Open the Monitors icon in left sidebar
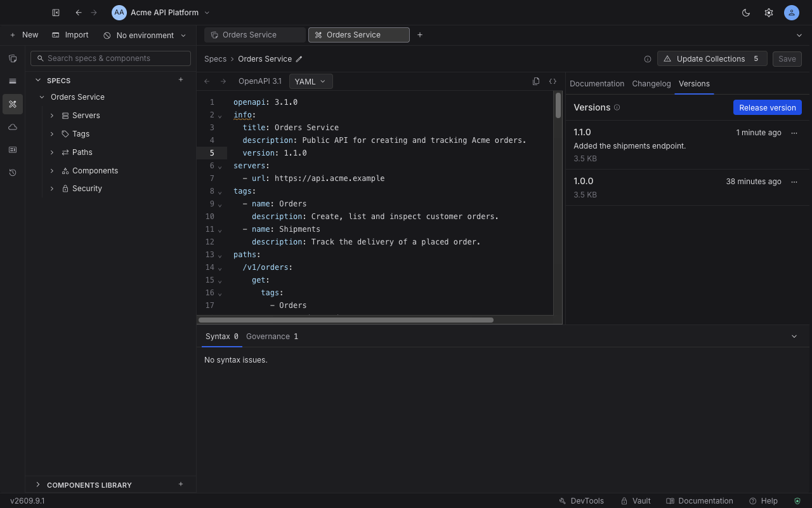Image resolution: width=812 pixels, height=508 pixels. [13, 150]
